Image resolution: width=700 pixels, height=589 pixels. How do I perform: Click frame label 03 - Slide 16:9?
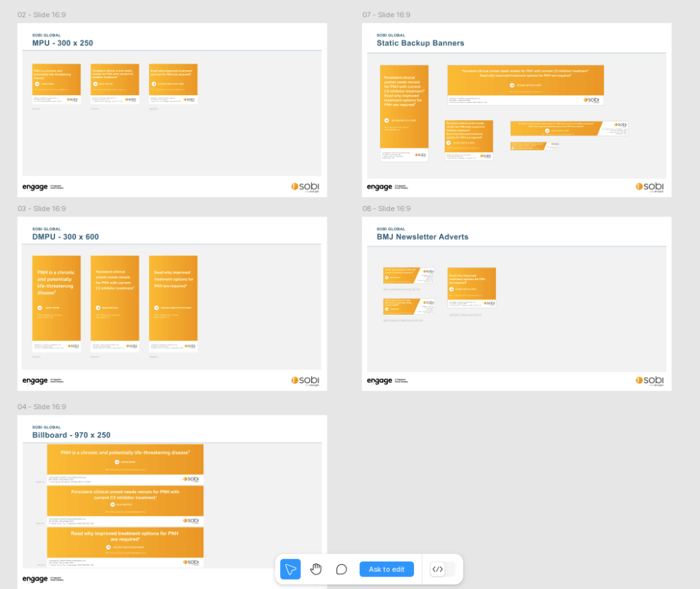[x=42, y=209]
